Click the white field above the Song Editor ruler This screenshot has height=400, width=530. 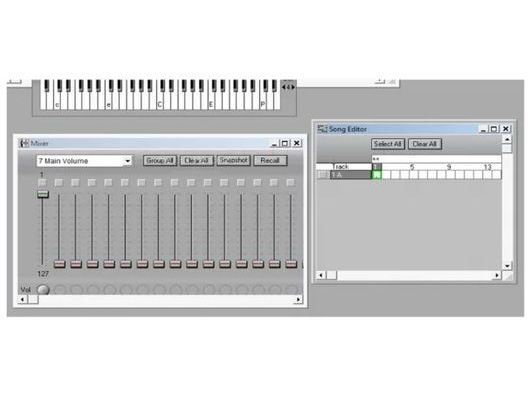(436, 159)
